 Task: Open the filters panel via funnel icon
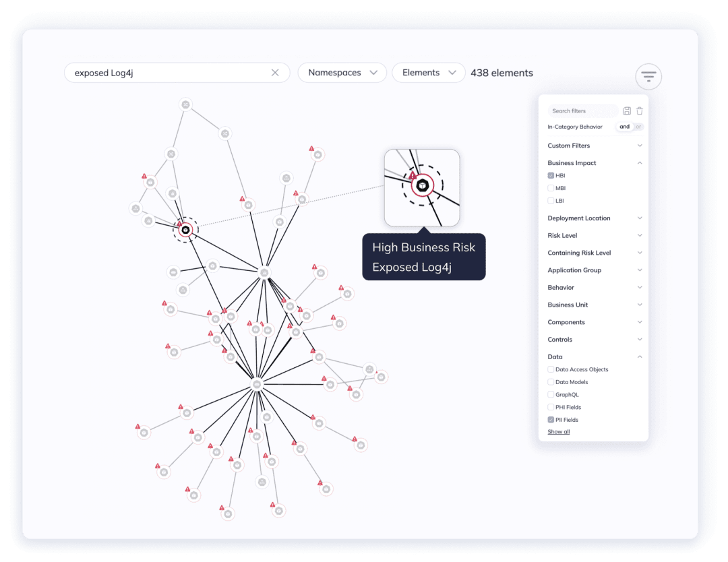(648, 76)
